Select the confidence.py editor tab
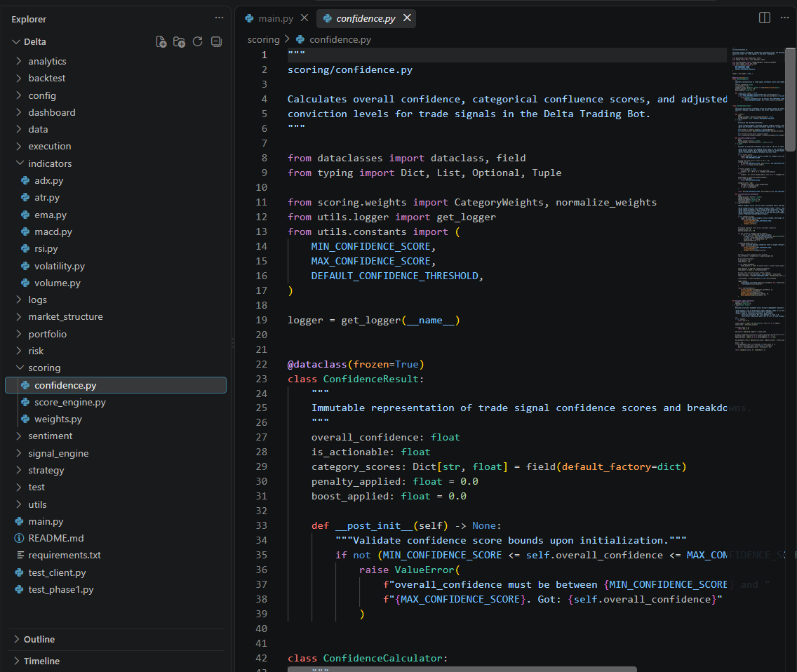Image resolution: width=797 pixels, height=672 pixels. coord(366,18)
